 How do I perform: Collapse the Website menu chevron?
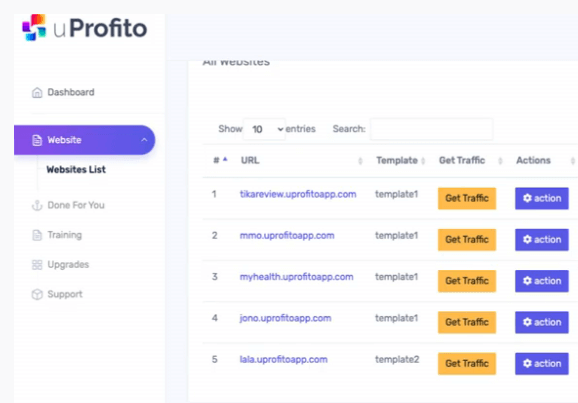[144, 140]
